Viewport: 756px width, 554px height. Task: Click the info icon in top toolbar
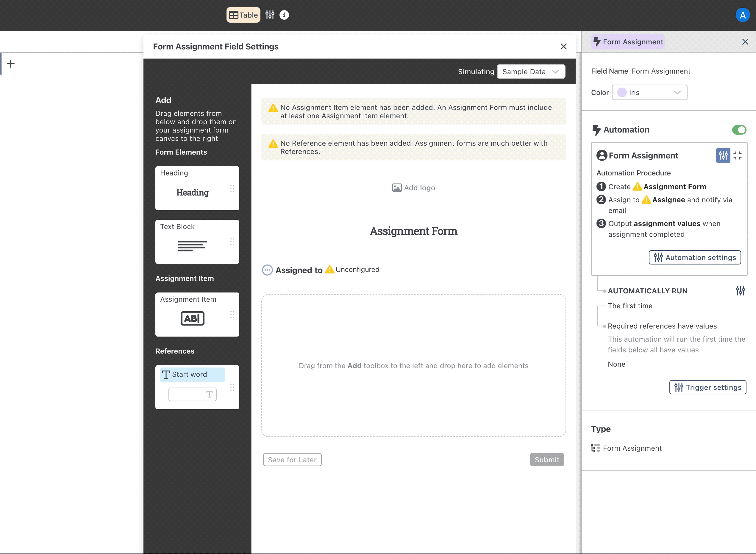[x=284, y=15]
